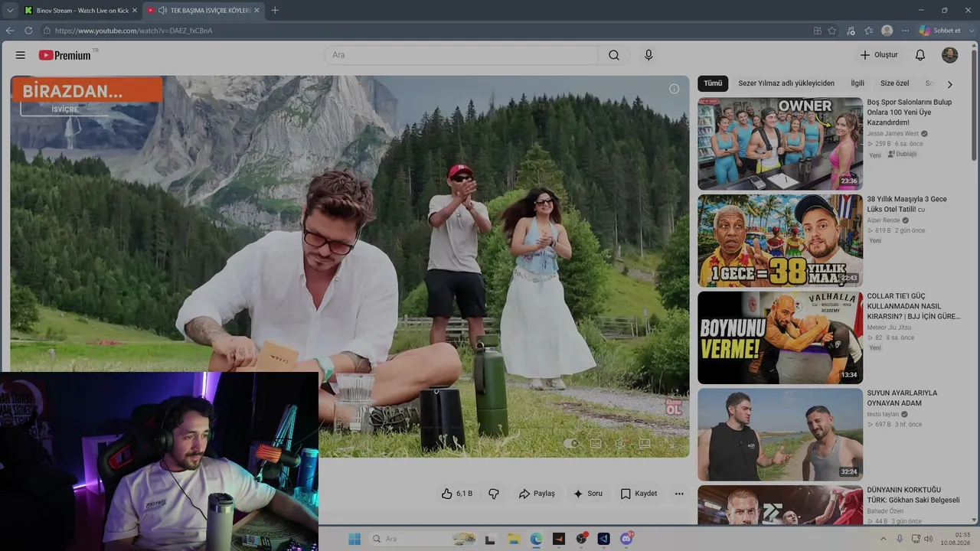Open the Windows Start menu
The width and height of the screenshot is (980, 551).
point(354,539)
